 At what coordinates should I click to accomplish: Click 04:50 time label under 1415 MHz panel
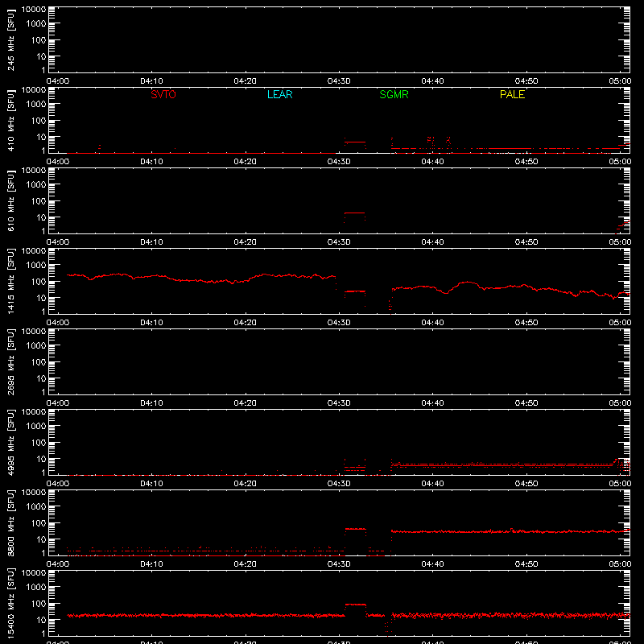click(x=526, y=323)
